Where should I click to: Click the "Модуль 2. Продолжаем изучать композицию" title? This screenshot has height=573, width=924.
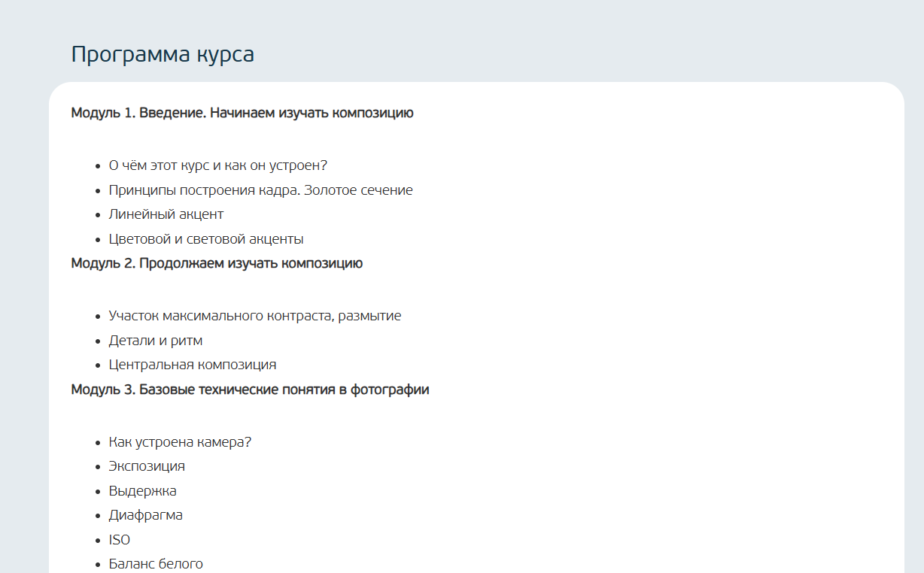pyautogui.click(x=217, y=264)
